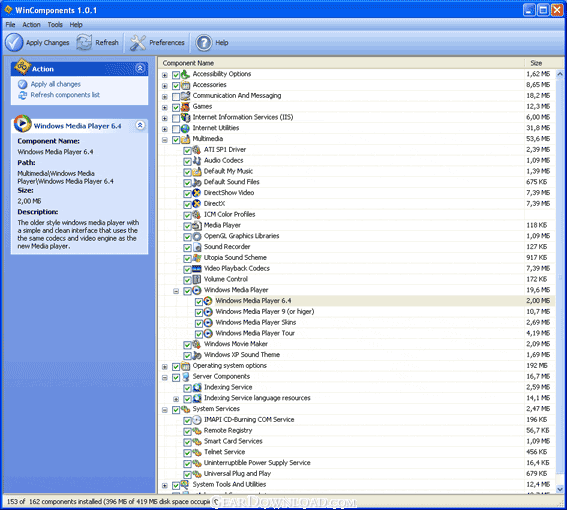Open Preferences via the wrench icon
The width and height of the screenshot is (567, 510).
[138, 43]
